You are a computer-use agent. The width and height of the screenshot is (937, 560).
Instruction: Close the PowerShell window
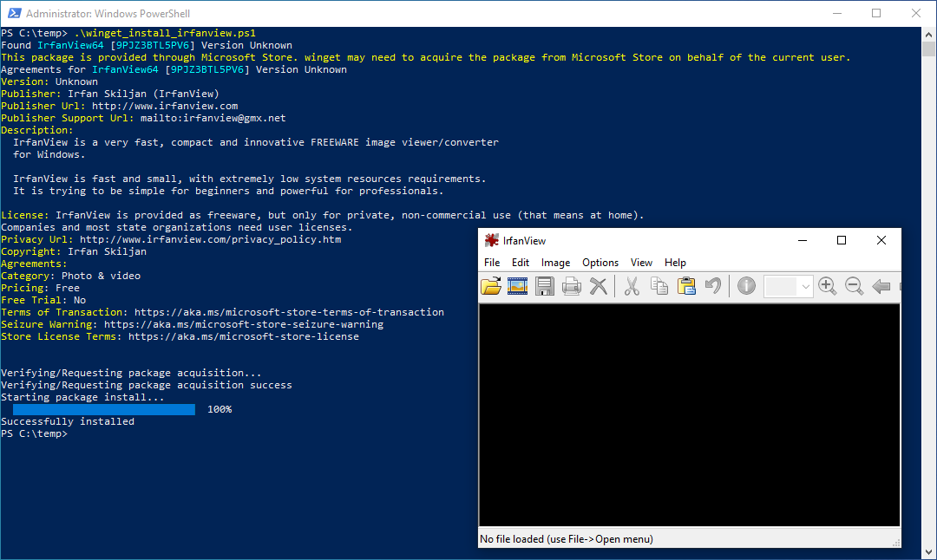click(x=916, y=13)
